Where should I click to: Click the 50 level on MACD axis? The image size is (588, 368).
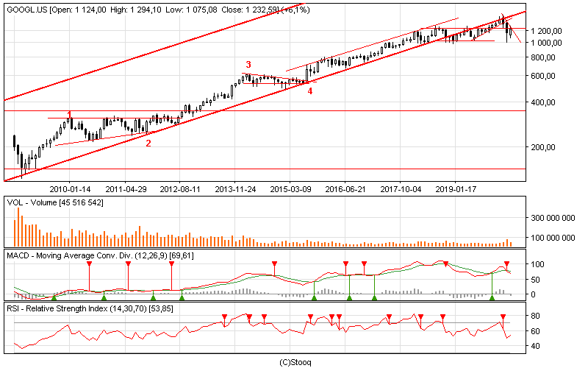(536, 280)
